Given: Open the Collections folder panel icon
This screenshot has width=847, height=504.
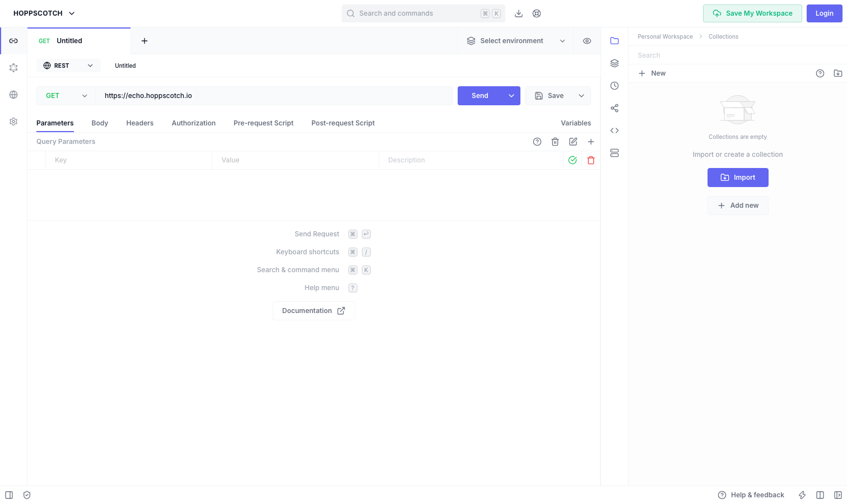Looking at the screenshot, I should [615, 41].
